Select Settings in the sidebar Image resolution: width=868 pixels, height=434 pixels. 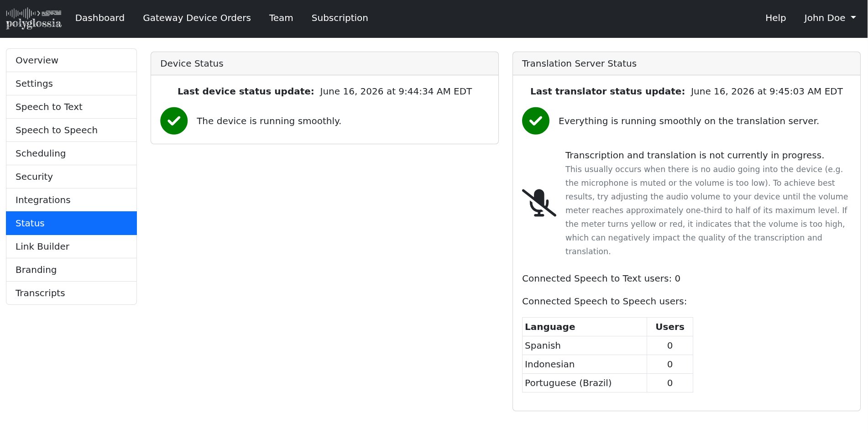click(71, 84)
